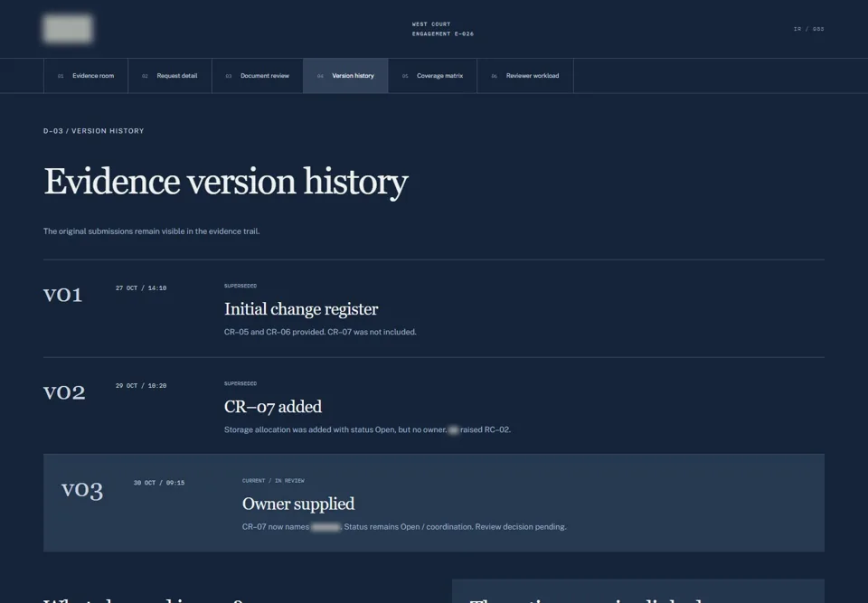Select the Initial change register heading

click(301, 309)
